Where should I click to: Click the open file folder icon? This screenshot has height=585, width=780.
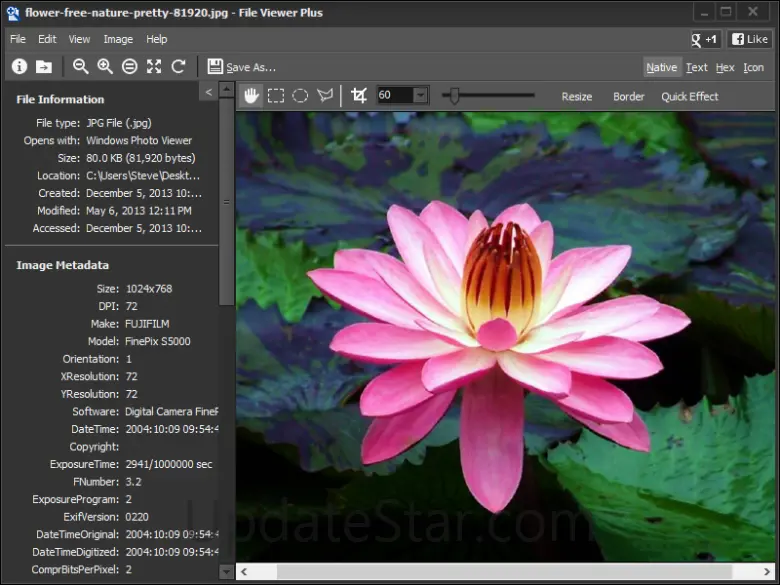[44, 67]
